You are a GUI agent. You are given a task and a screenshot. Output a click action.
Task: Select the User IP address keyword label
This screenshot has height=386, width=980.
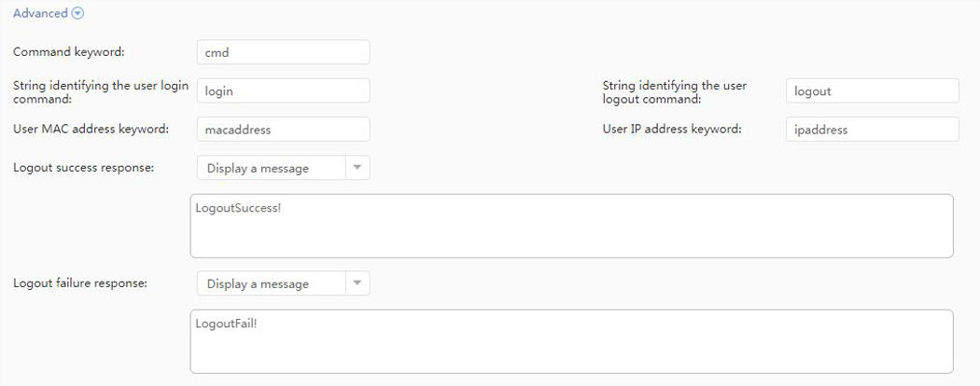[x=672, y=129]
